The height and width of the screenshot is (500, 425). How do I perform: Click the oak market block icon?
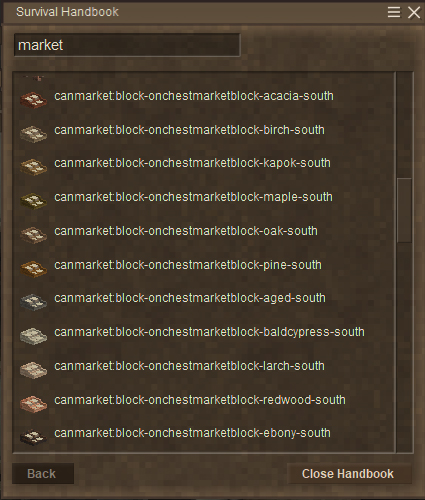pyautogui.click(x=33, y=235)
